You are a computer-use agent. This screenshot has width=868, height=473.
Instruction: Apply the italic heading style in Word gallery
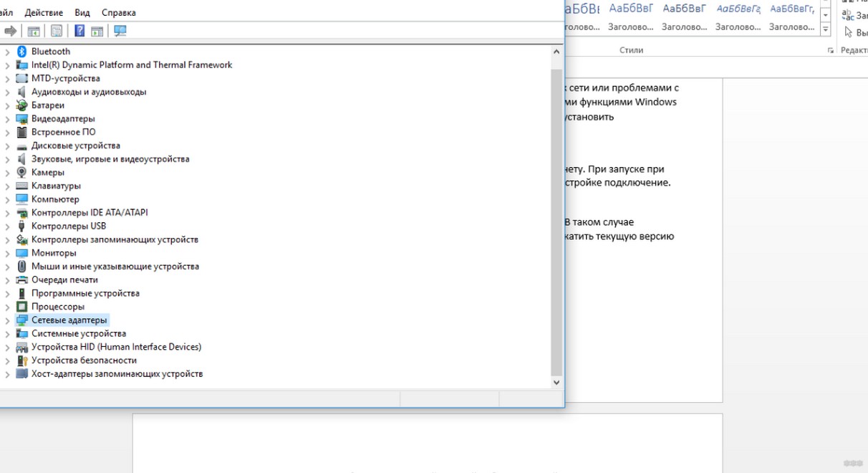738,17
